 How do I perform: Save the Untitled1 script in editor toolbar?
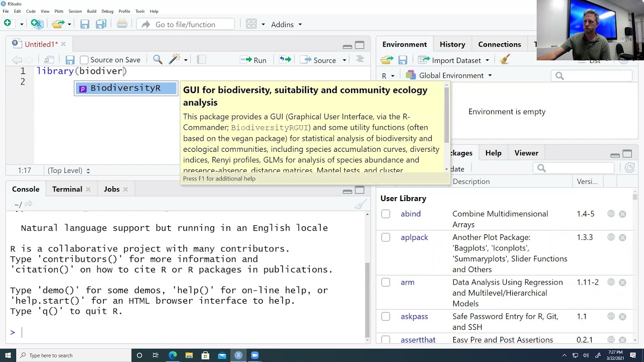click(x=70, y=60)
